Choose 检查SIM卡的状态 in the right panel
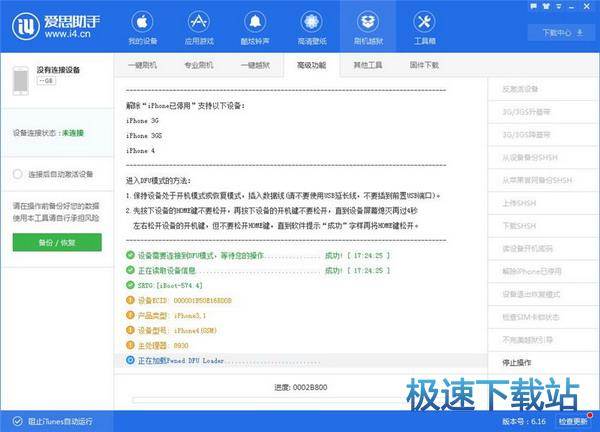Screen dimensions: 600x432 pos(531,317)
